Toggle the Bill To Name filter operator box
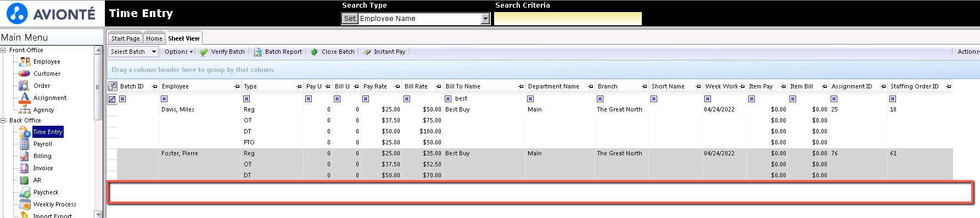980x218 pixels. tap(448, 99)
